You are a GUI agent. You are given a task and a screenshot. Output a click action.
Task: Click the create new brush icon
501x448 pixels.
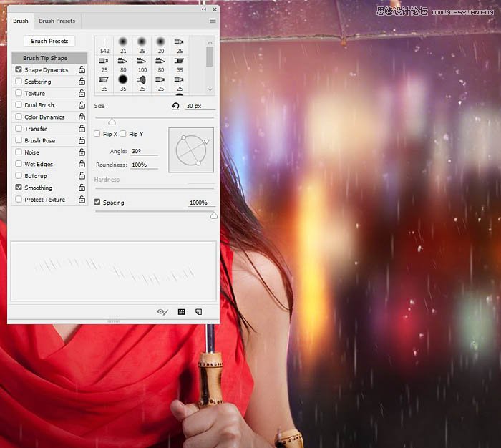tap(199, 312)
